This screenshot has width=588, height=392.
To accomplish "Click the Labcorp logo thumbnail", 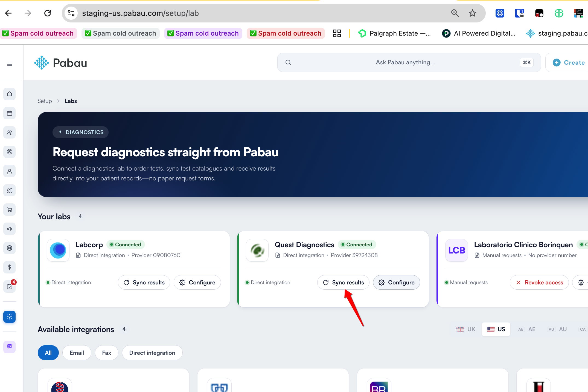I will [58, 250].
